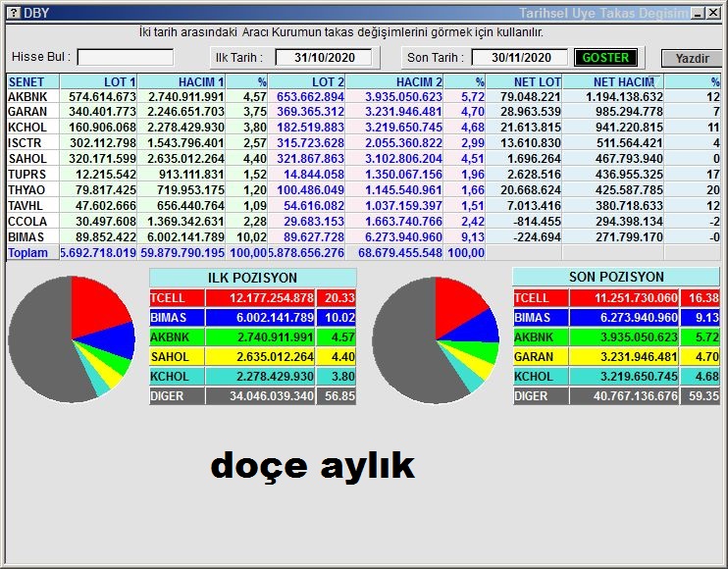Sort by HACIM 2 column header
Viewport: 728px width, 569px height.
tap(394, 82)
